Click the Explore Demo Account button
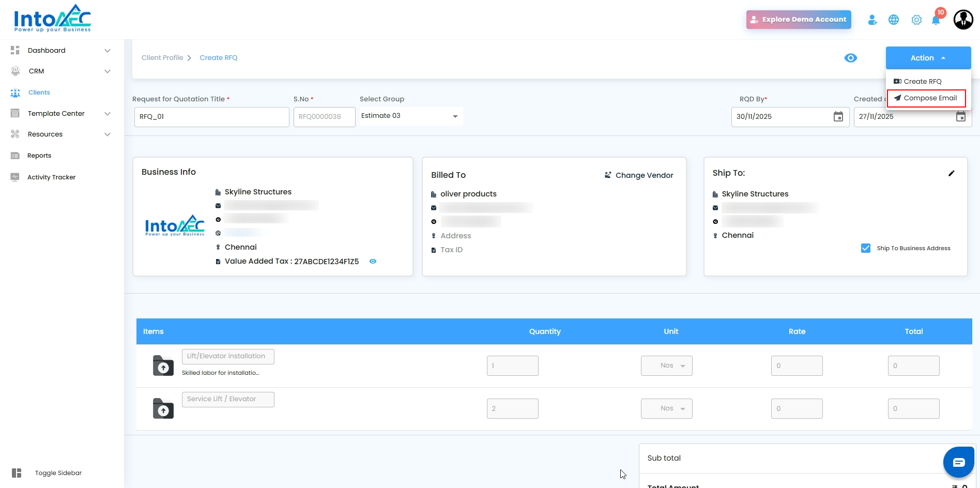This screenshot has width=980, height=488. coord(798,20)
